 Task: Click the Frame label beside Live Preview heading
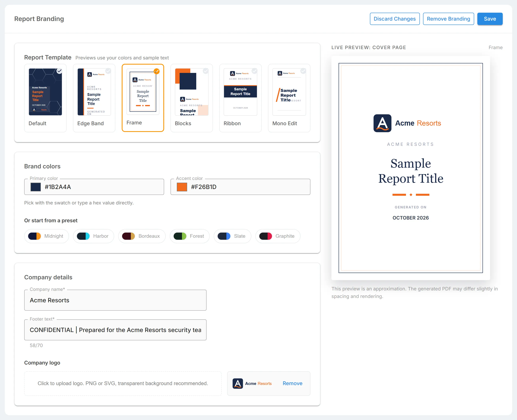coord(495,48)
